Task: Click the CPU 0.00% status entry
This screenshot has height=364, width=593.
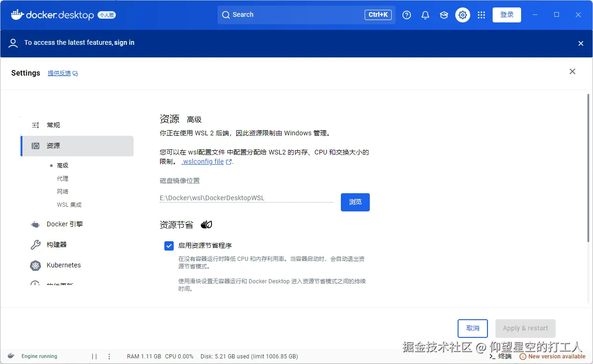Action: (179, 357)
